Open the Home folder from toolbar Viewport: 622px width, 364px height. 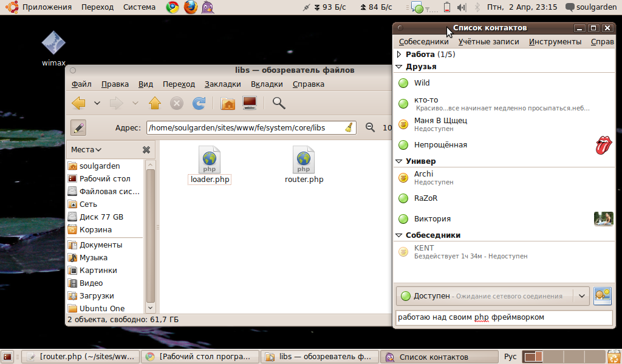pos(228,103)
